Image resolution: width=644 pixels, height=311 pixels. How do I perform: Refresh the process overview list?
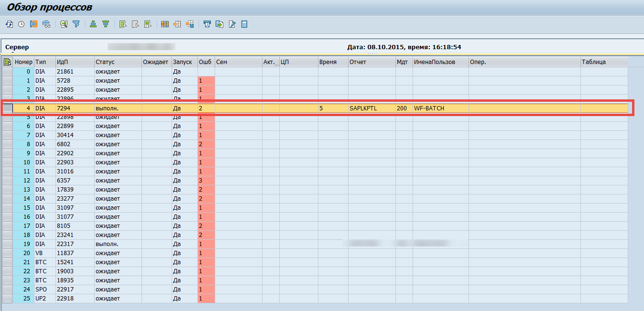9,24
